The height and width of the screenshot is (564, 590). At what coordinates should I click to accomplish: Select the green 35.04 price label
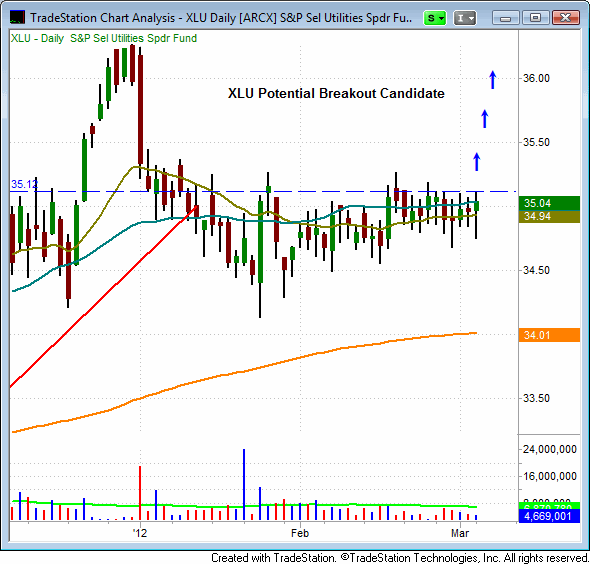coord(549,203)
